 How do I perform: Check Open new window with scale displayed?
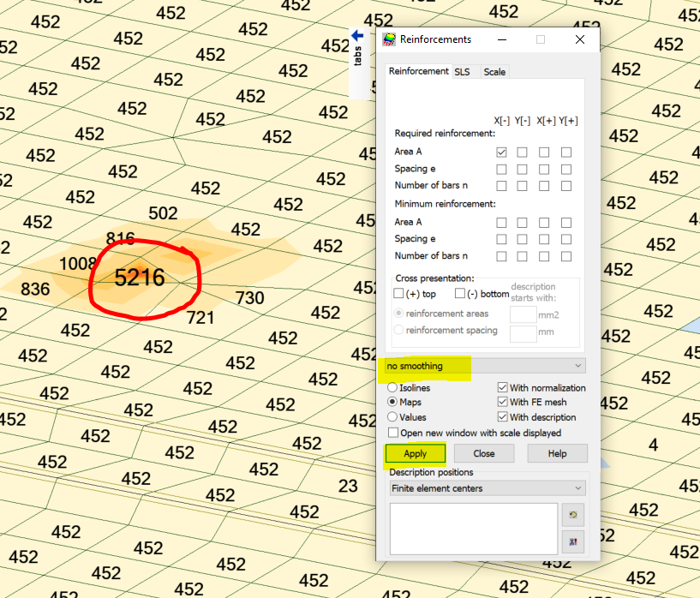tap(393, 433)
